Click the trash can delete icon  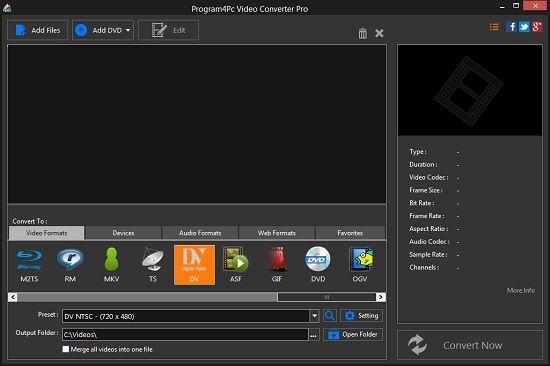coord(363,33)
